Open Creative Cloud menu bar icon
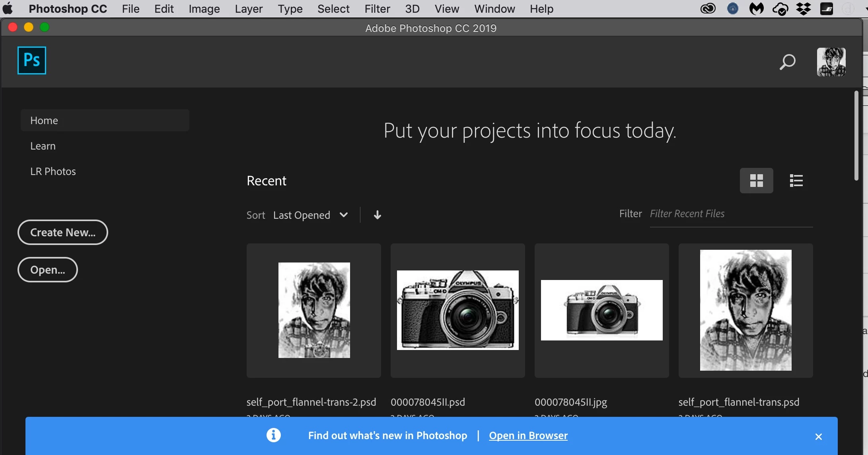 (708, 8)
